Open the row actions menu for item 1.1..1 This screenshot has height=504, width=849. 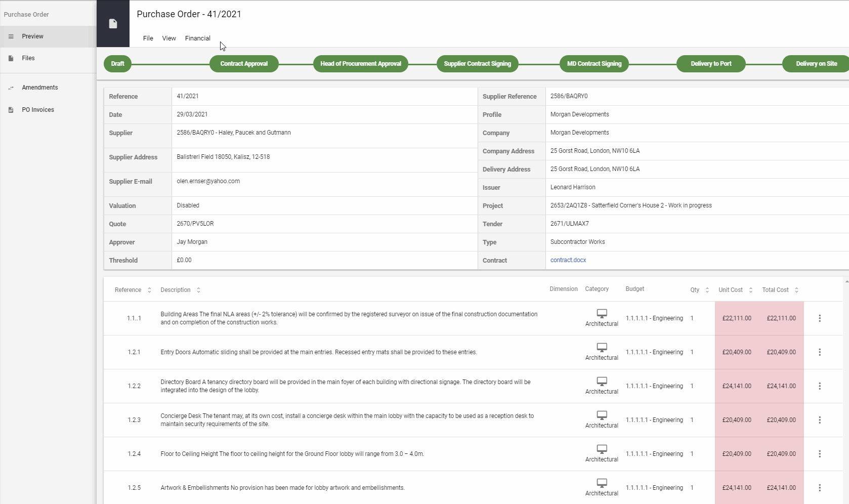pos(820,318)
